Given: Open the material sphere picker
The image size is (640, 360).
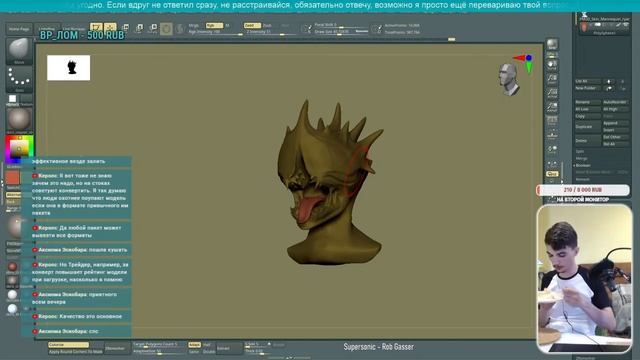Looking at the screenshot, I should coord(19,120).
